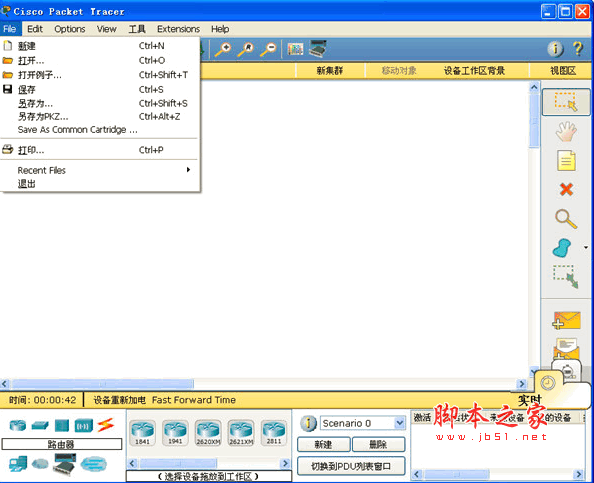Choose 打开... in File menu
This screenshot has height=483, width=594.
[x=99, y=60]
